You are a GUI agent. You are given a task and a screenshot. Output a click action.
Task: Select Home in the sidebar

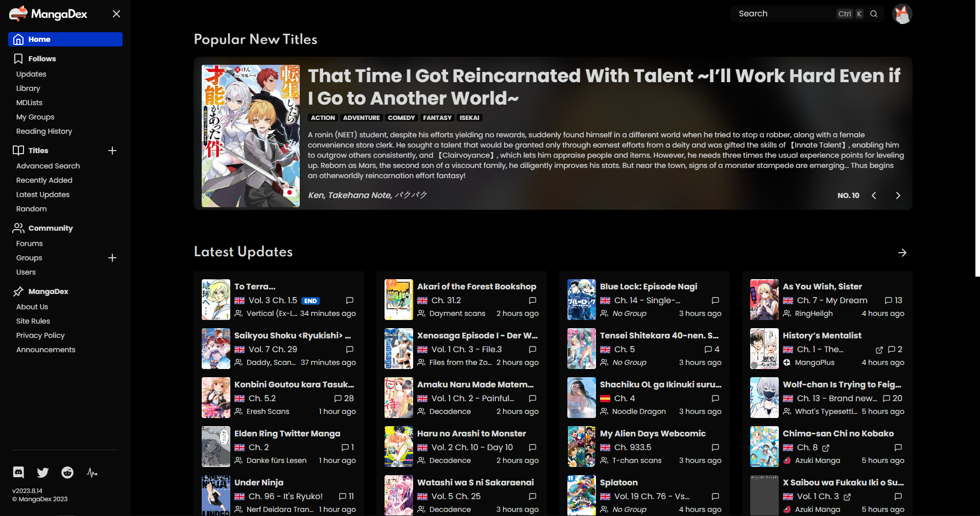tap(65, 39)
